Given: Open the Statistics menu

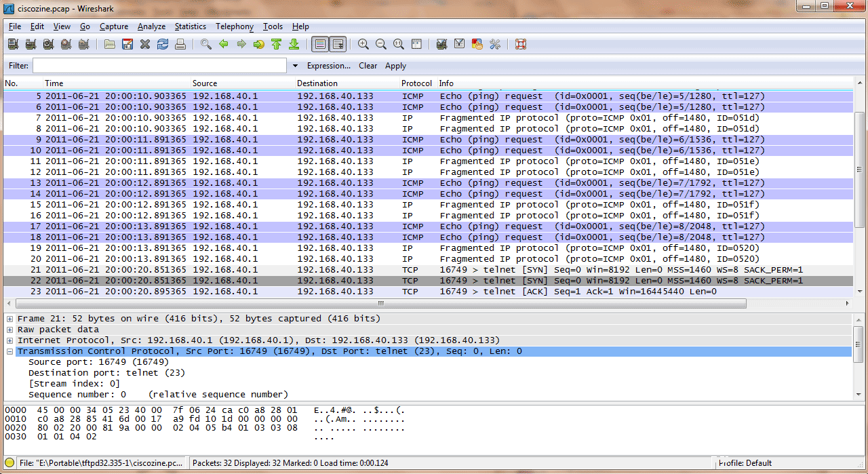Looking at the screenshot, I should coord(191,26).
